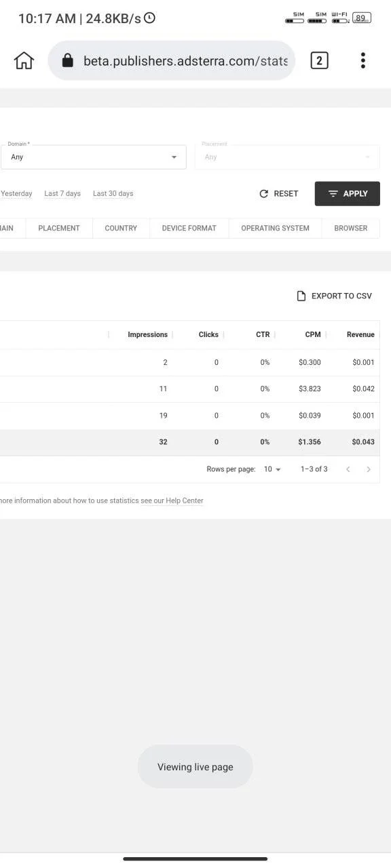This screenshot has width=391, height=868.
Task: Click the $0.300 CPM cell
Action: [x=310, y=362]
